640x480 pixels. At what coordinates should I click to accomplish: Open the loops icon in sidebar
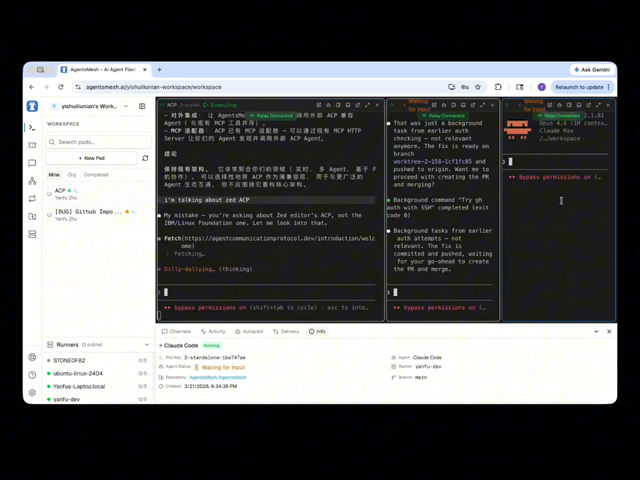[32, 199]
